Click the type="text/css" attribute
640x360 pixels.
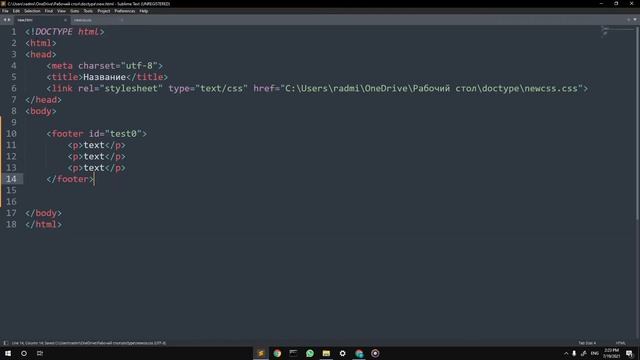click(x=208, y=89)
